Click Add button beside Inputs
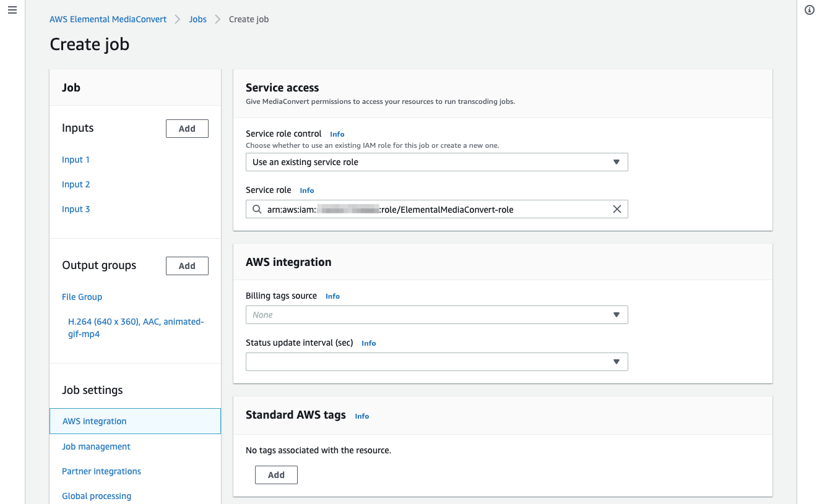This screenshot has width=822, height=504. click(x=187, y=129)
